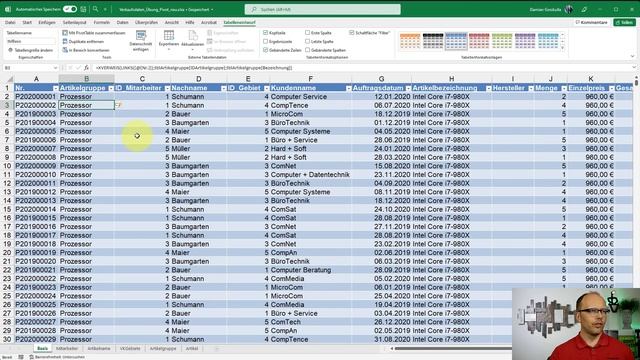Select the green table style swatch
Image resolution: width=640 pixels, height=360 pixels.
(x=502, y=41)
